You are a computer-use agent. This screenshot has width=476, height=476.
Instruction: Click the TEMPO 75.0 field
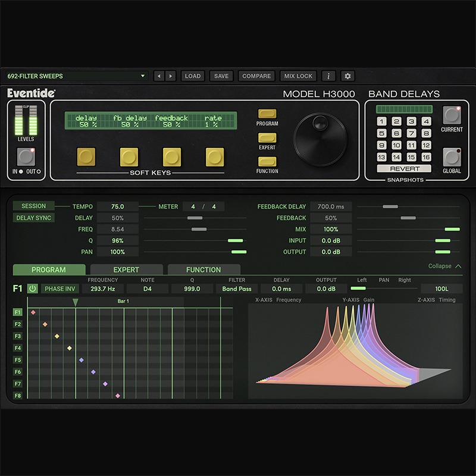coord(117,206)
